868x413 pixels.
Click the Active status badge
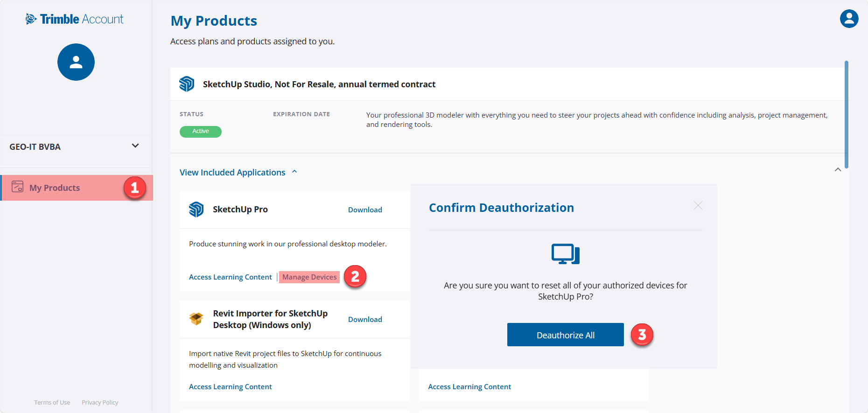tap(201, 132)
